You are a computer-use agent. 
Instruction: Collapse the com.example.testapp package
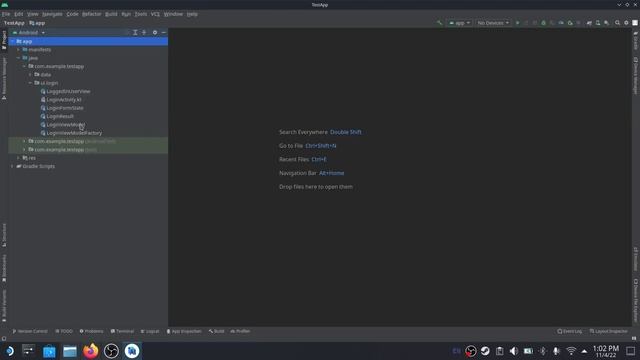pos(24,66)
